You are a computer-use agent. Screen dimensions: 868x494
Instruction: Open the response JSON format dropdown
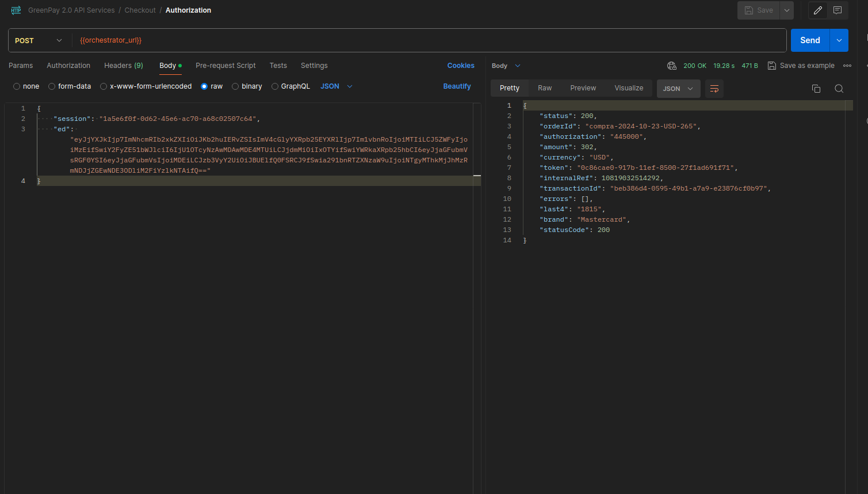[678, 89]
